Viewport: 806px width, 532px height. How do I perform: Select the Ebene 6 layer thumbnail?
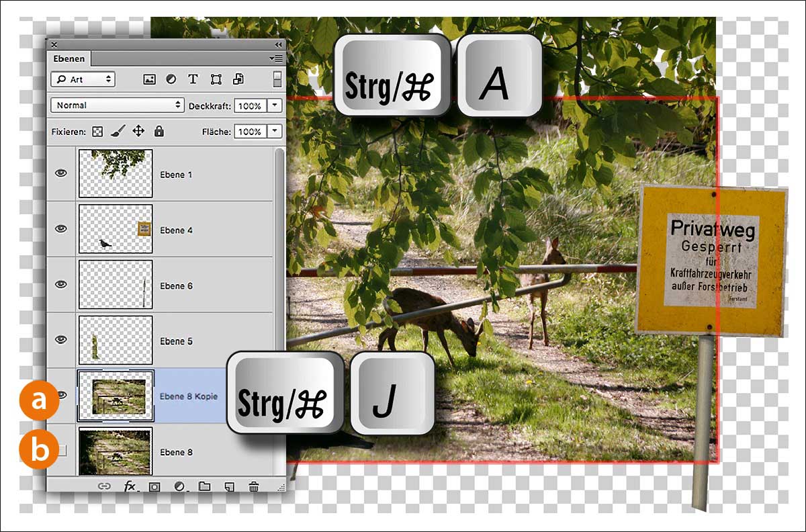[x=116, y=285]
